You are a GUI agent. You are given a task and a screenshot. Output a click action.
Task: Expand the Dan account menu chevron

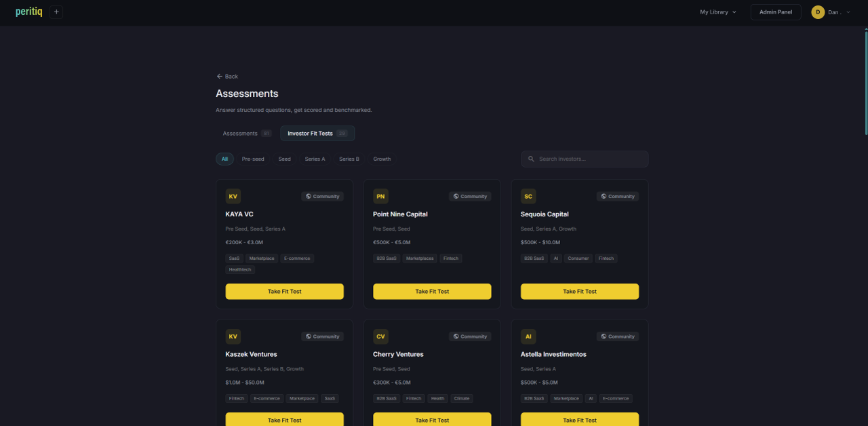848,12
